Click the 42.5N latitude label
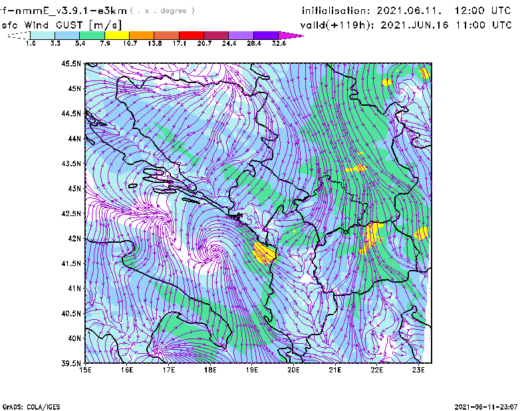Image resolution: width=532 pixels, height=411 pixels. pos(71,213)
